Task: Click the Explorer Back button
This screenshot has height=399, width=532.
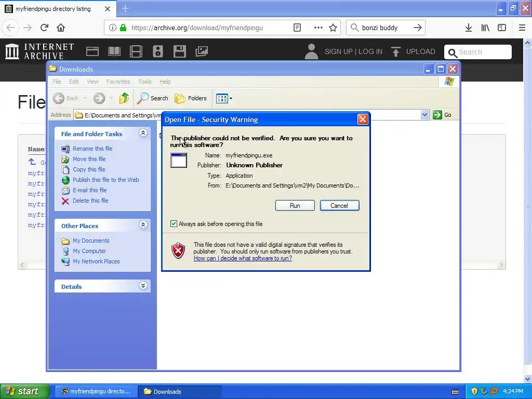Action: click(66, 98)
